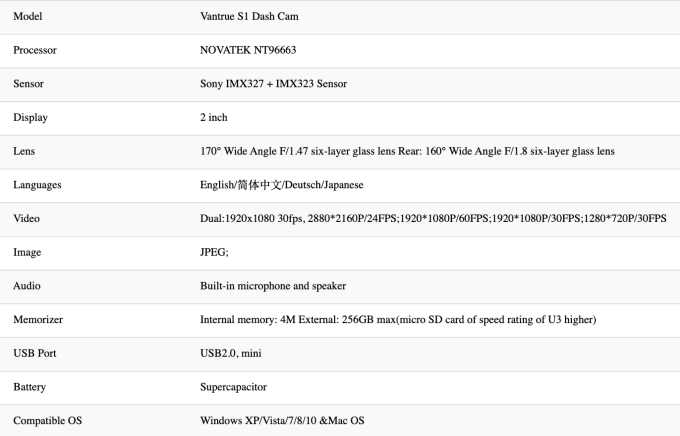Select the Supercapacitor battery value
680x436 pixels.
pos(233,387)
